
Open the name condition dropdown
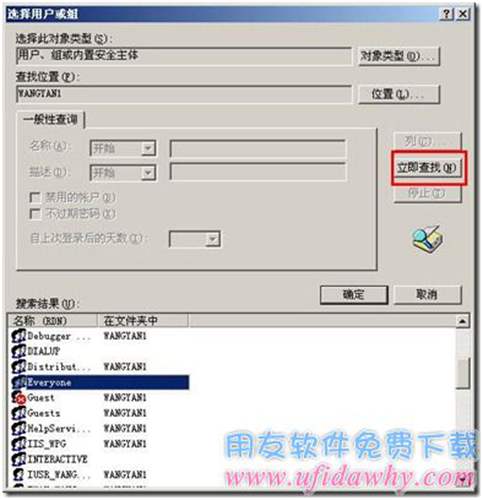point(148,148)
